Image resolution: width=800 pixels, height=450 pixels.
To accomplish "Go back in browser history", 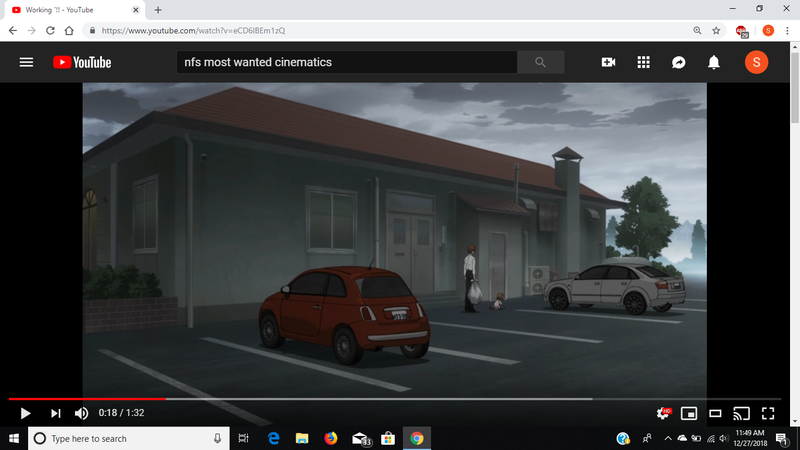I will pyautogui.click(x=13, y=31).
